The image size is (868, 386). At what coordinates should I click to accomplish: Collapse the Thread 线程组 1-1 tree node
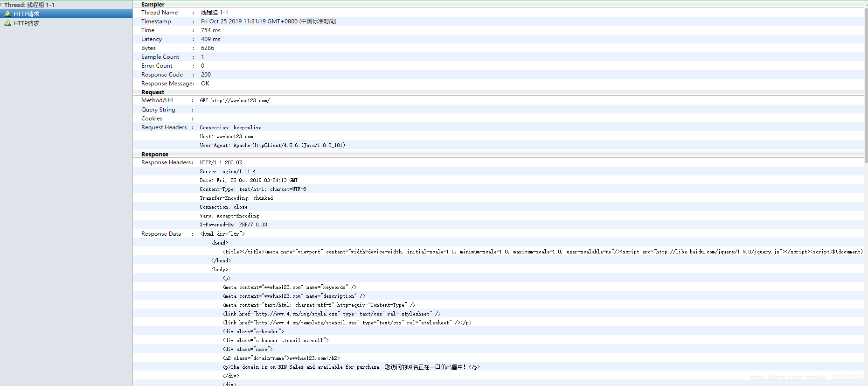(1, 5)
